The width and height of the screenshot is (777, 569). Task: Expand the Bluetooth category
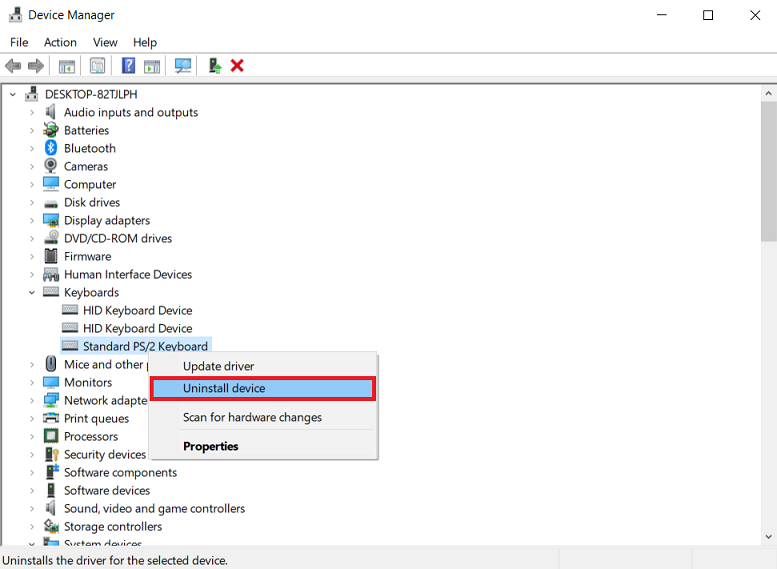click(32, 148)
